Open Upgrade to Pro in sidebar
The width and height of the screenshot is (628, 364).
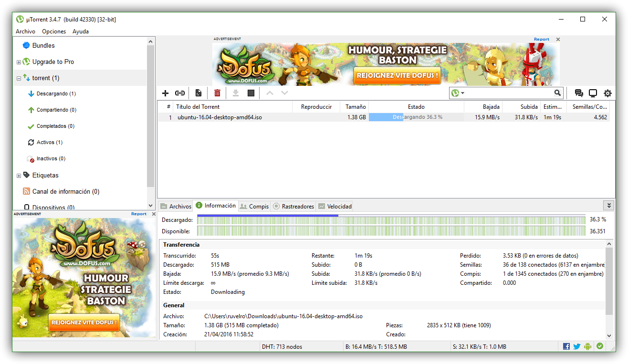53,62
